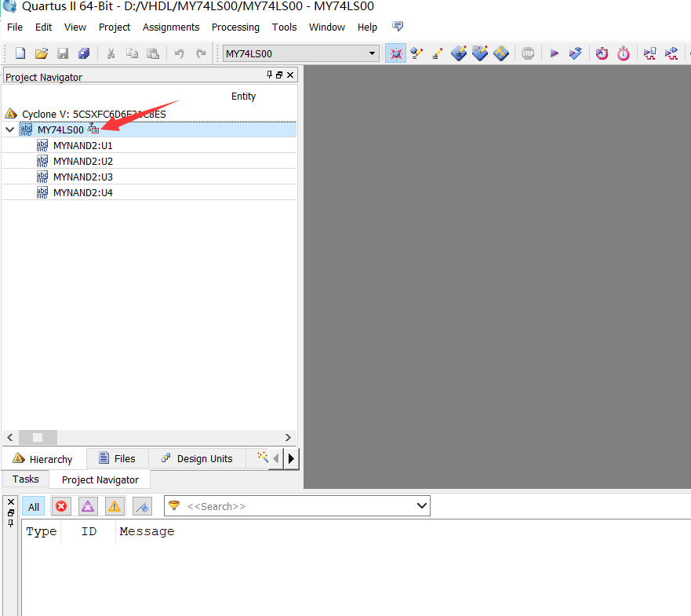691x616 pixels.
Task: Click the hierarchy horizontal scrollbar thumb
Action: (x=38, y=437)
